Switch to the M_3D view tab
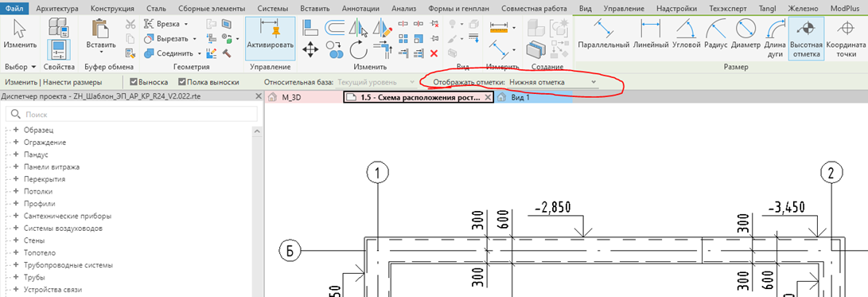The height and width of the screenshot is (297, 868). point(304,97)
